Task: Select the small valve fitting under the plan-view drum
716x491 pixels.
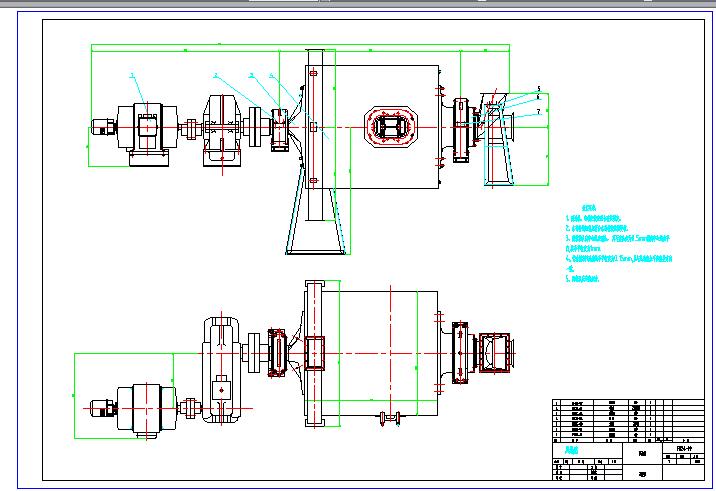Action: point(390,418)
